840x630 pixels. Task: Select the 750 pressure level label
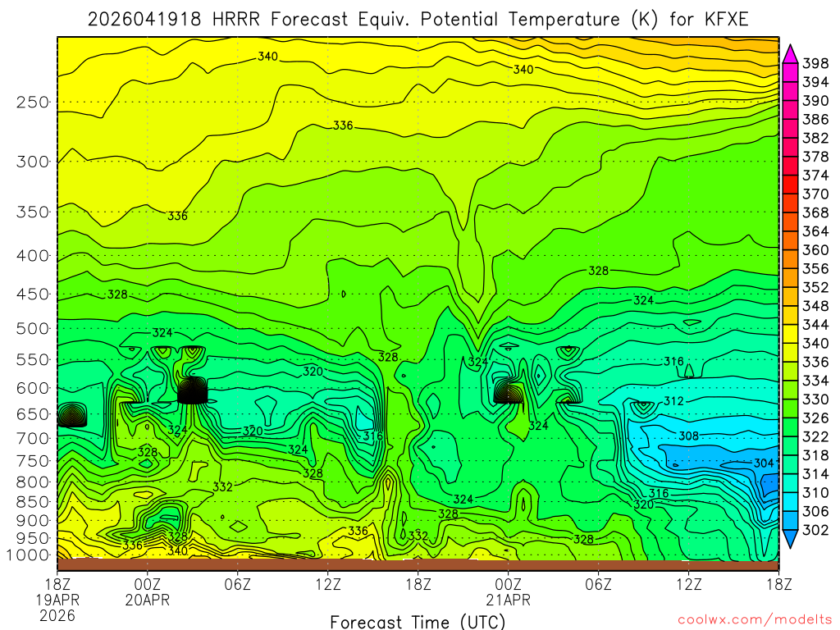33,461
